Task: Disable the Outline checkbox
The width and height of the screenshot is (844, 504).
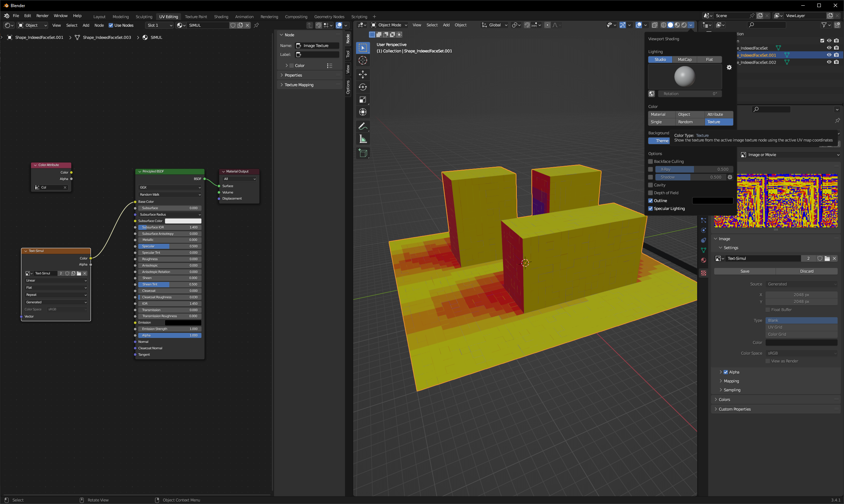Action: 650,201
